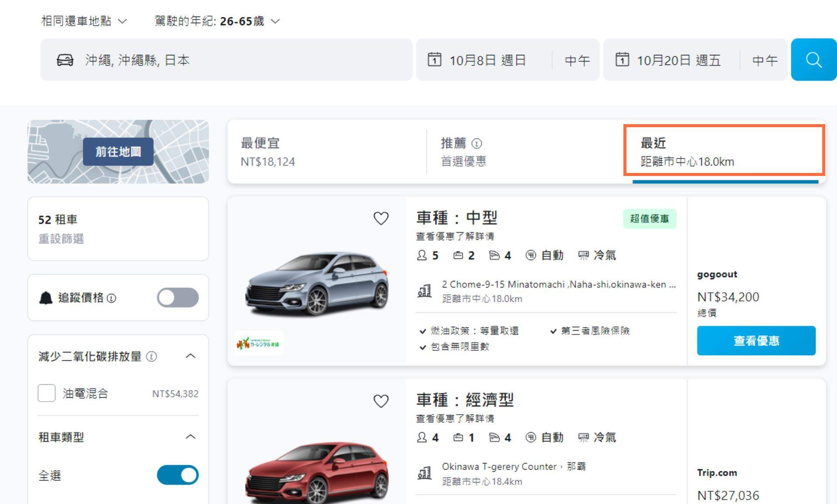The height and width of the screenshot is (504, 837).
Task: Check the 油電混合 hybrid checkbox
Action: [47, 393]
